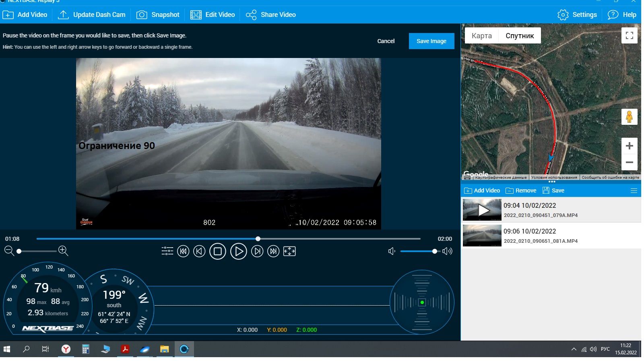644x364 pixels.
Task: Step back one frame
Action: [199, 252]
